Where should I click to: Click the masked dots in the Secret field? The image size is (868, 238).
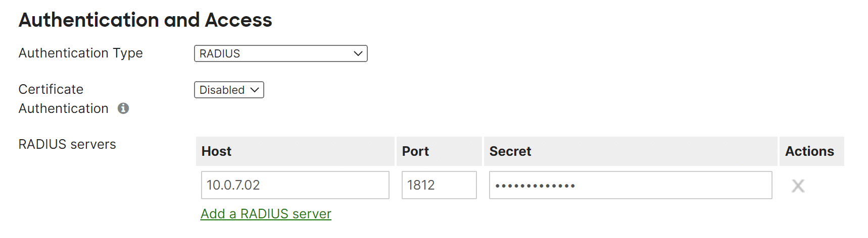(535, 186)
